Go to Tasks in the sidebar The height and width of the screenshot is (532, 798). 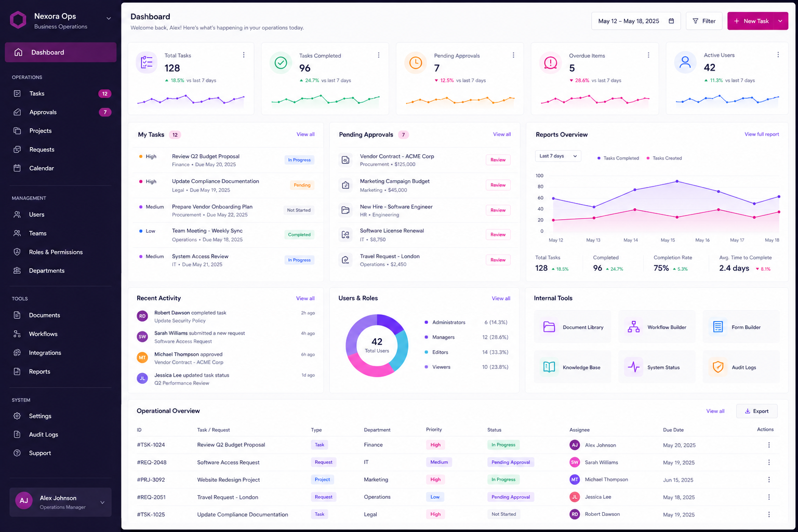(60, 94)
